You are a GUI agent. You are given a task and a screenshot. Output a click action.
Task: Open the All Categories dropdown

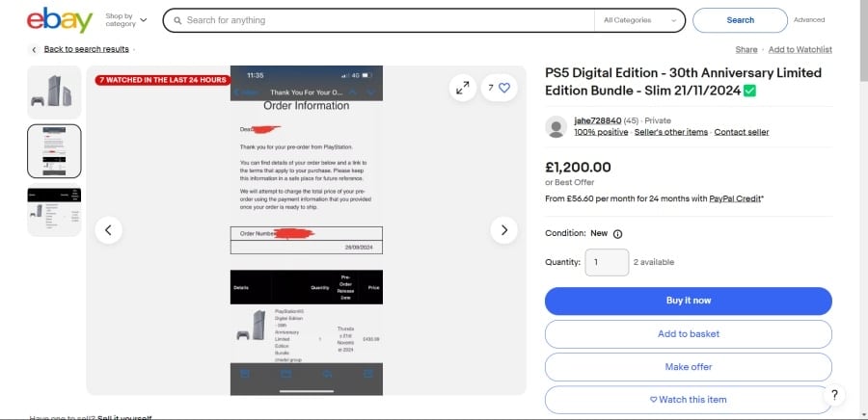coord(640,20)
